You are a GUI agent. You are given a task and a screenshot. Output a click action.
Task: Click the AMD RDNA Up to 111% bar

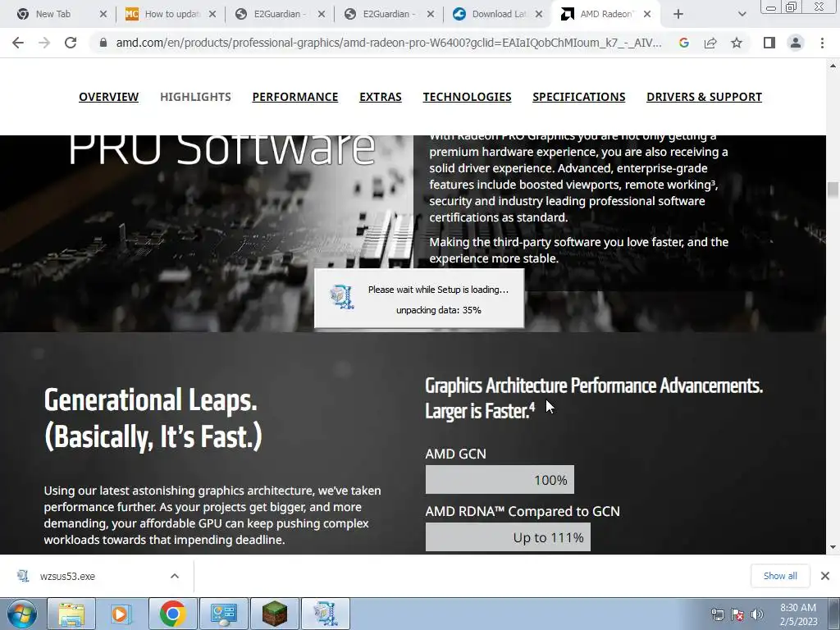coord(508,537)
